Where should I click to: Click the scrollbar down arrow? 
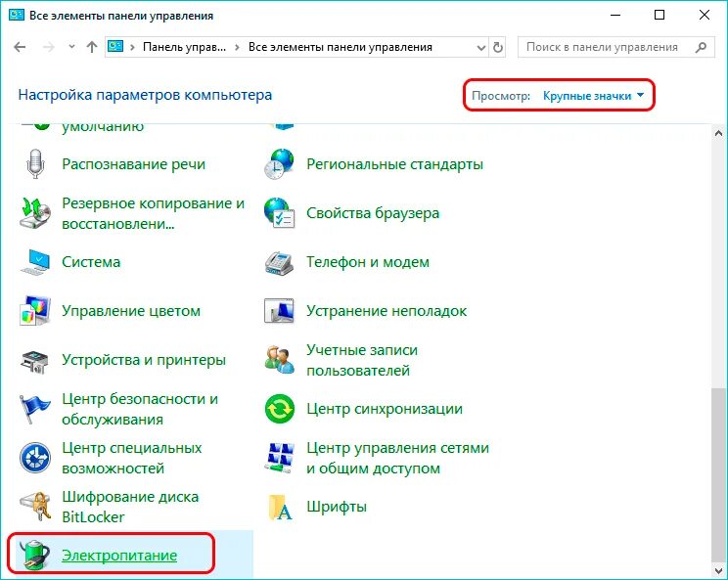pyautogui.click(x=718, y=570)
